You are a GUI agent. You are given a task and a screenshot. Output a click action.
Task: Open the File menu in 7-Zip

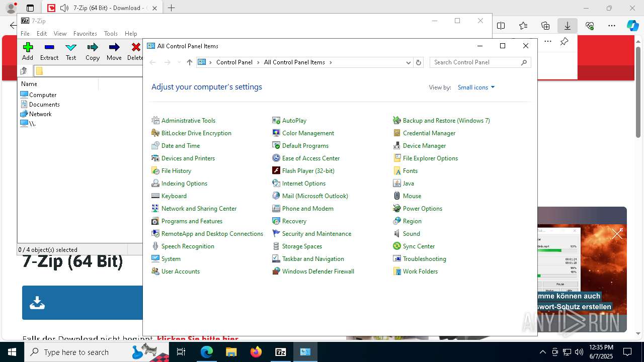pyautogui.click(x=25, y=34)
